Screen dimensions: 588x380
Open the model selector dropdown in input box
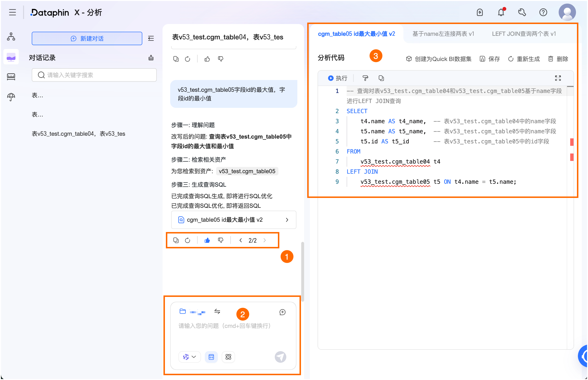tap(189, 357)
